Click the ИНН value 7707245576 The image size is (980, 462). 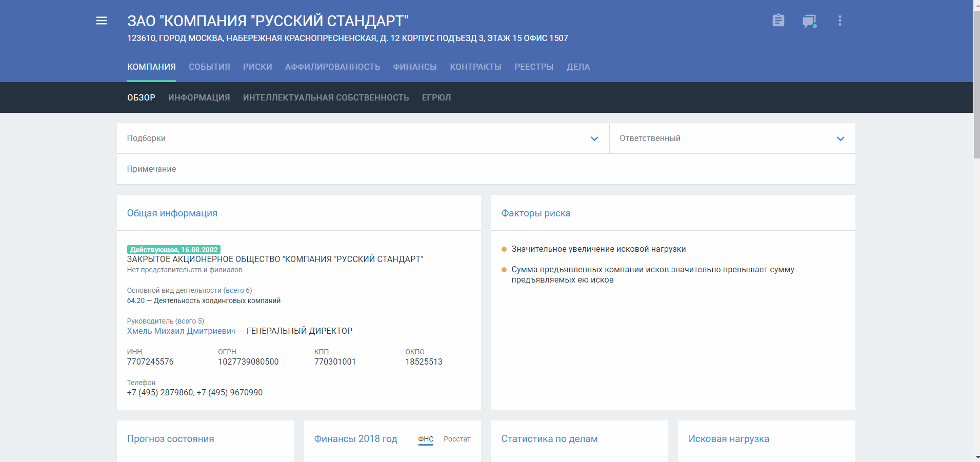[150, 362]
